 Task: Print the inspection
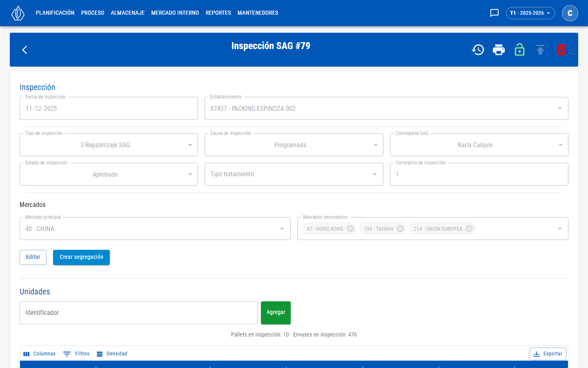[499, 50]
